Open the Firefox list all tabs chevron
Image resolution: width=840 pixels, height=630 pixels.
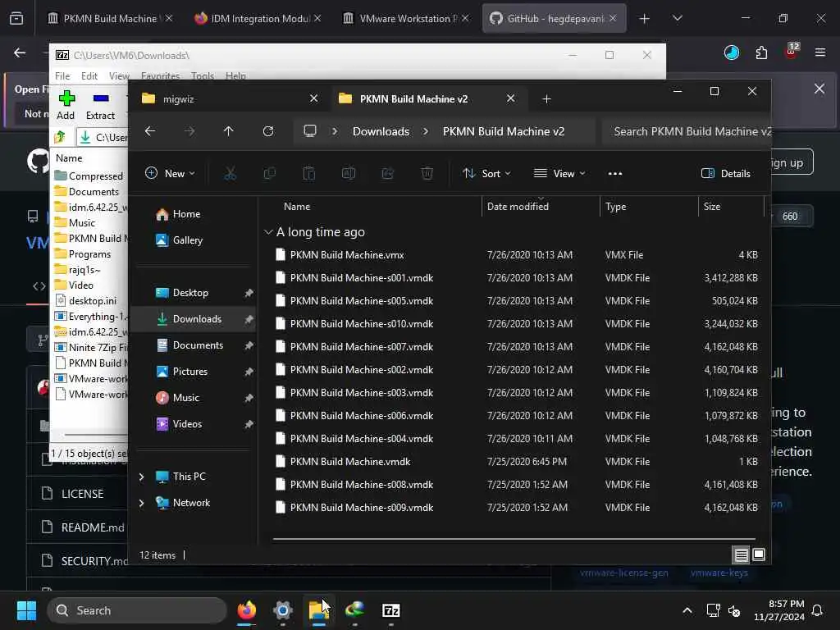(x=678, y=18)
